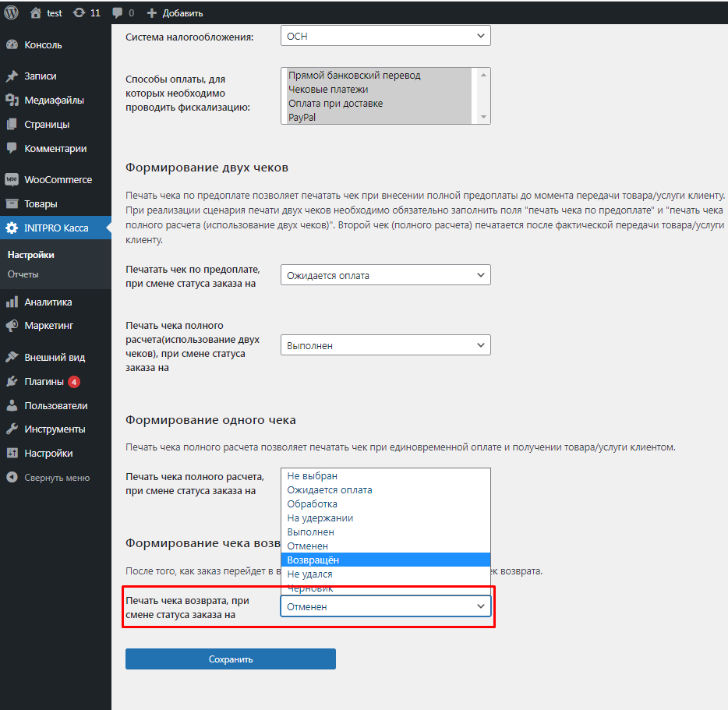Choose Не выбран in the open list
728x710 pixels.
(385, 476)
